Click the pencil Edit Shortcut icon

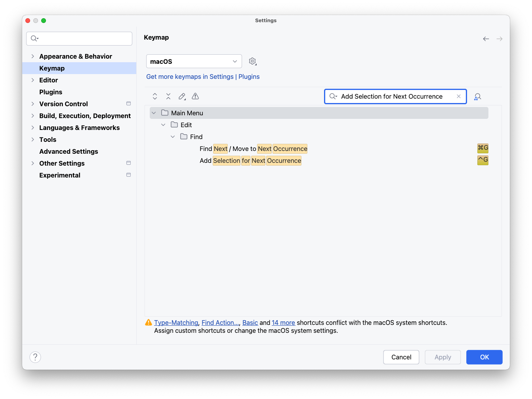pyautogui.click(x=182, y=96)
